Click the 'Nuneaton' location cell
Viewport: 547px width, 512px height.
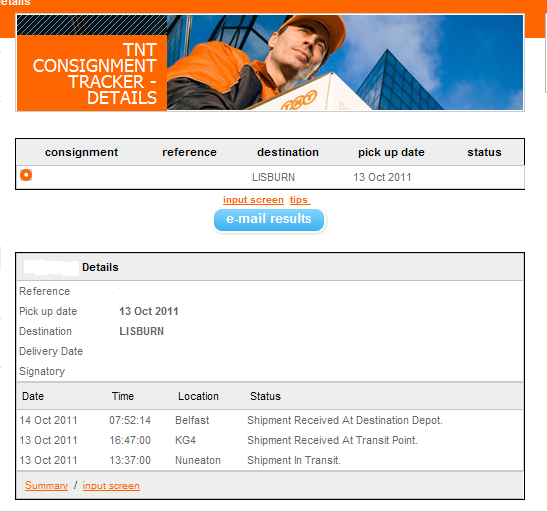coord(198,460)
